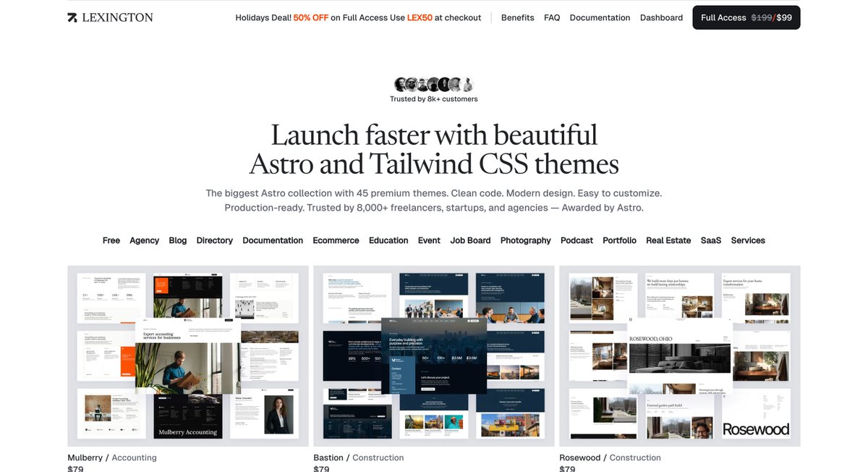Open the Rosewood theme preview image
868x472 pixels.
pos(680,356)
